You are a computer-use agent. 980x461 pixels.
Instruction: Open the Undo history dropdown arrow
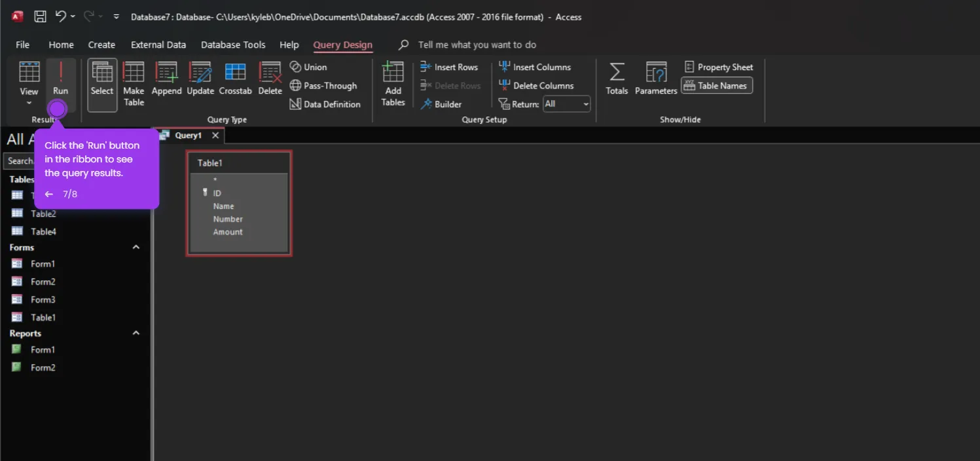coord(72,17)
